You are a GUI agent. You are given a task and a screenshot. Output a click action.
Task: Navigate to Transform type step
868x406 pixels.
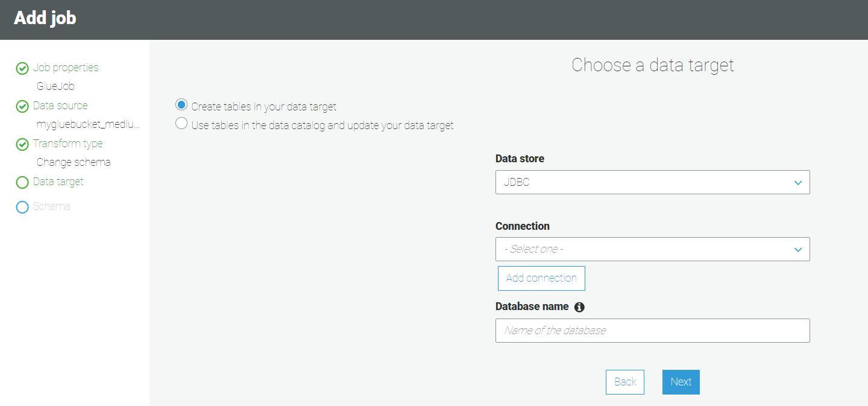point(68,144)
